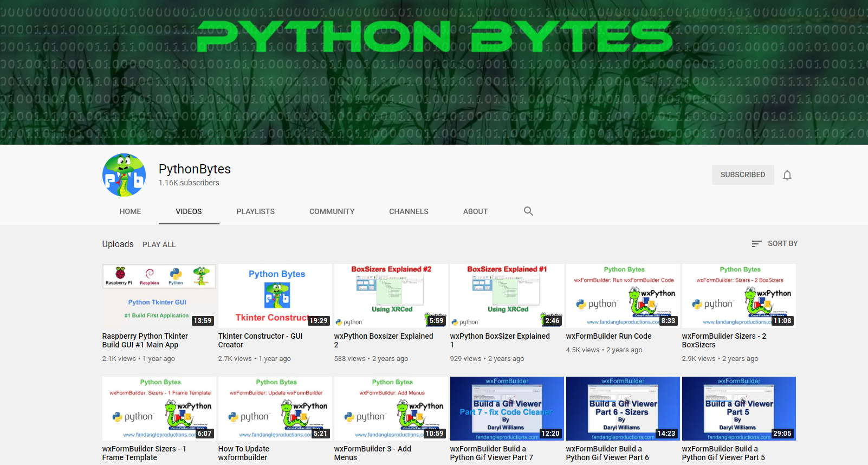Open Update wxFormBuilder video thumbnail
The width and height of the screenshot is (868, 465).
[275, 409]
